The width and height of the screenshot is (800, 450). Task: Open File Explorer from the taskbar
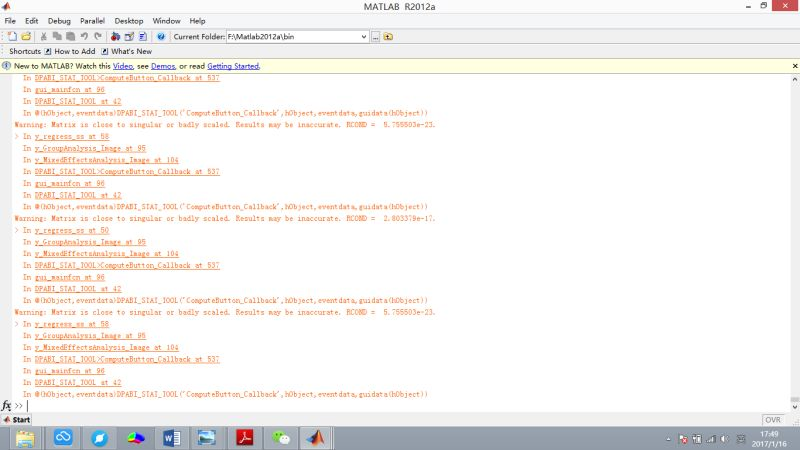(x=24, y=438)
